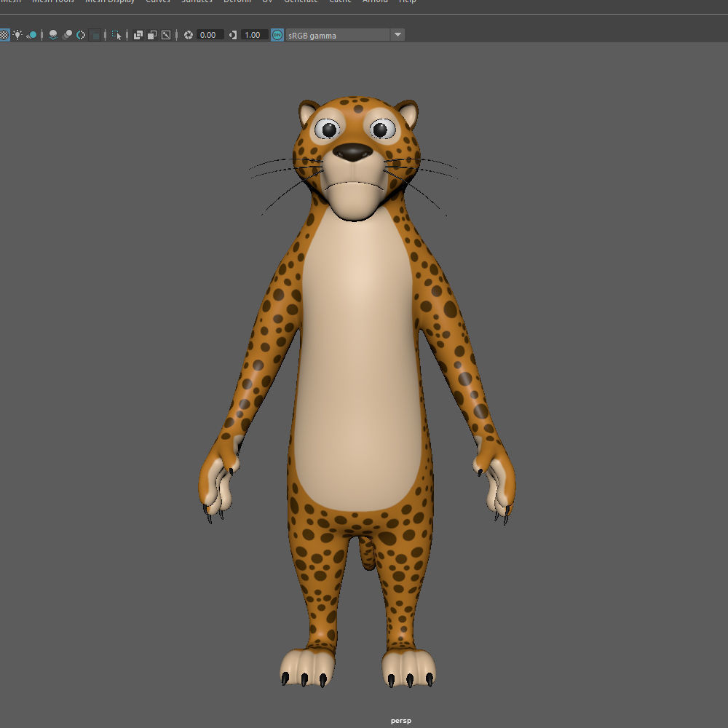
Task: Click the exposure reset icon
Action: pyautogui.click(x=189, y=35)
